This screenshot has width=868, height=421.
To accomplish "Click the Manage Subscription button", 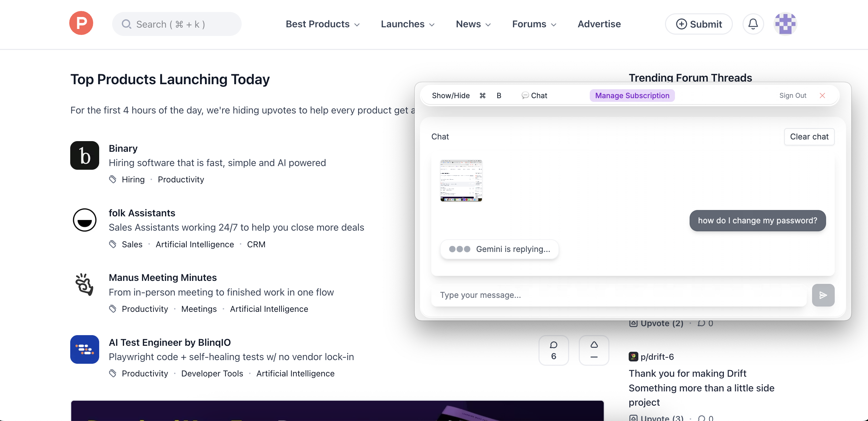I will click(632, 96).
